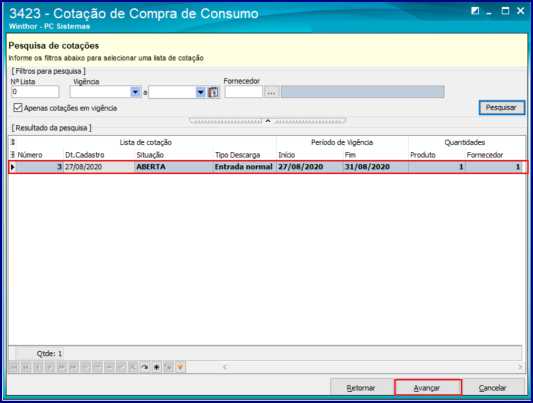Viewport: 533px width, 403px height.
Task: Click the delete record minus icon
Action: coord(98,367)
